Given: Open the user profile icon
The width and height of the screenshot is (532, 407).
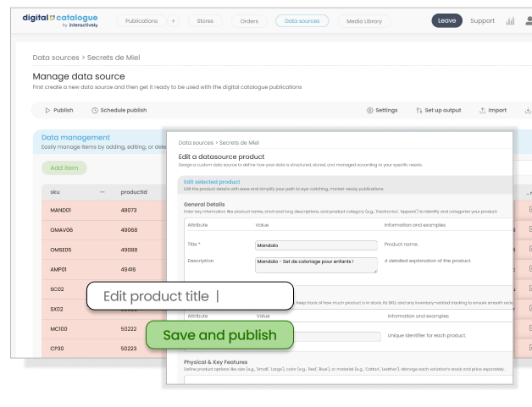Looking at the screenshot, I should coord(529,21).
